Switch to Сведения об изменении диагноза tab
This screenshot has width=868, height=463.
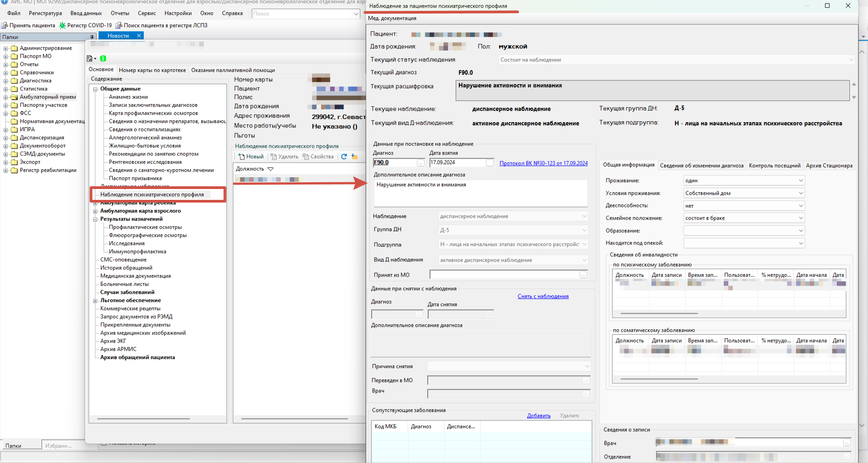point(702,165)
